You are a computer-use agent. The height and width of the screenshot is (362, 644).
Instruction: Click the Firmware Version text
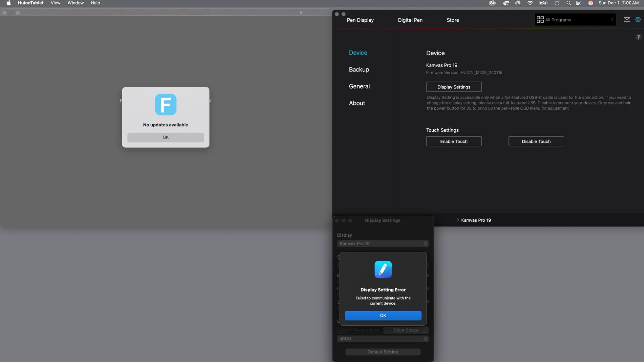pyautogui.click(x=464, y=73)
